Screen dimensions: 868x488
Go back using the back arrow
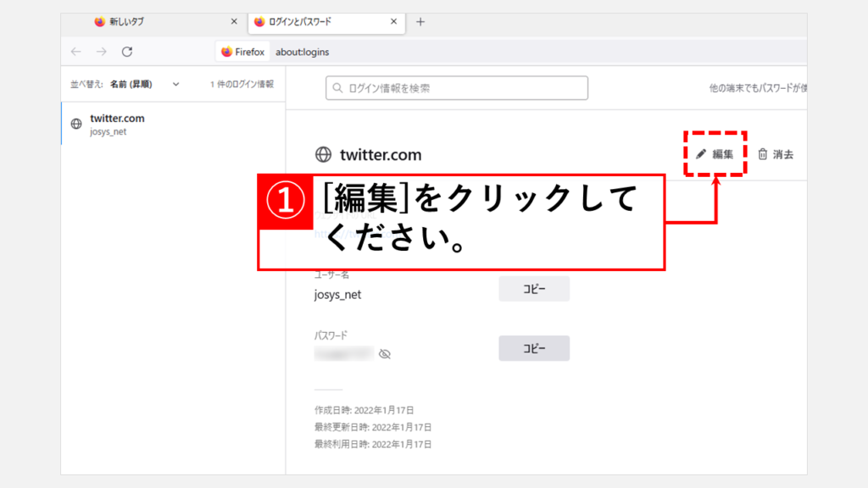[76, 52]
